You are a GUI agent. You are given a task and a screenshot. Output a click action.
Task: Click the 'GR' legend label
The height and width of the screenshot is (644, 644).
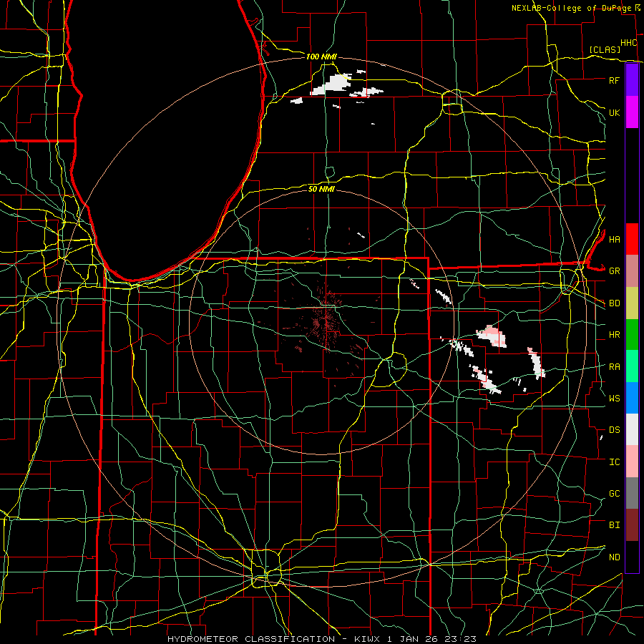tap(614, 271)
